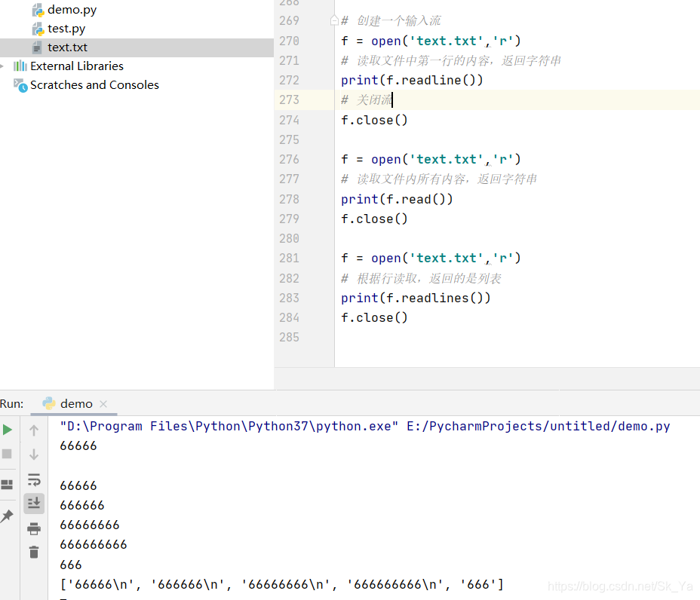The height and width of the screenshot is (600, 700).
Task: Click empty line 285 in the editor
Action: (x=517, y=337)
